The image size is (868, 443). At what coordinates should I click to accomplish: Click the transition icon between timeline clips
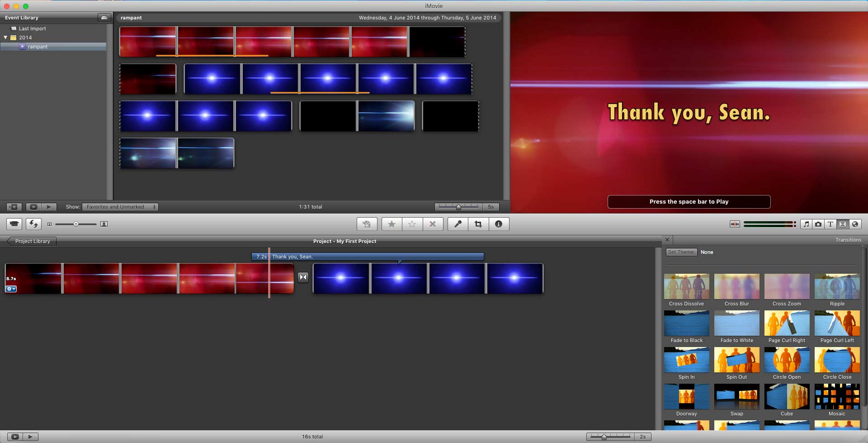tap(303, 277)
